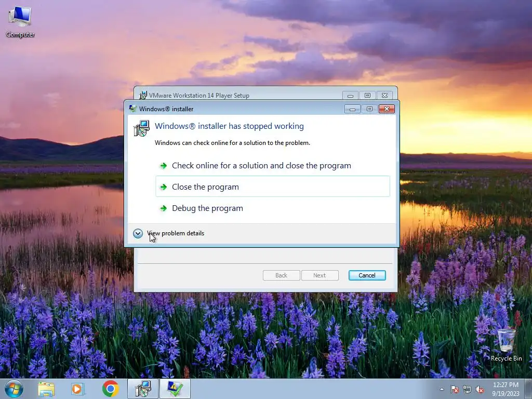The height and width of the screenshot is (399, 532).
Task: Maximize the Windows installer dialog
Action: coord(369,109)
